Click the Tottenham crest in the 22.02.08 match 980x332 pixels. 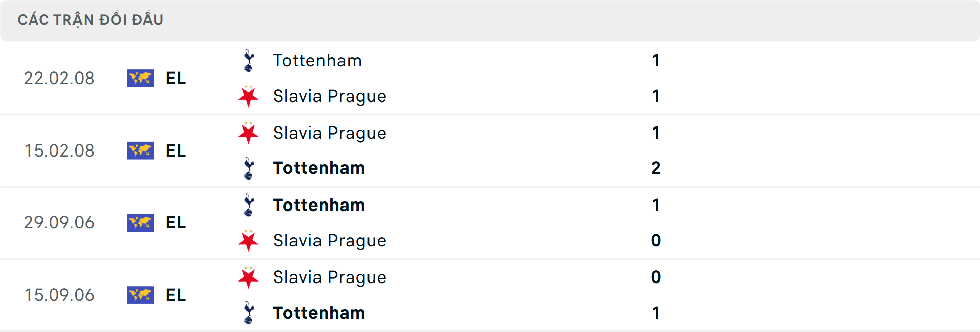coord(249,60)
